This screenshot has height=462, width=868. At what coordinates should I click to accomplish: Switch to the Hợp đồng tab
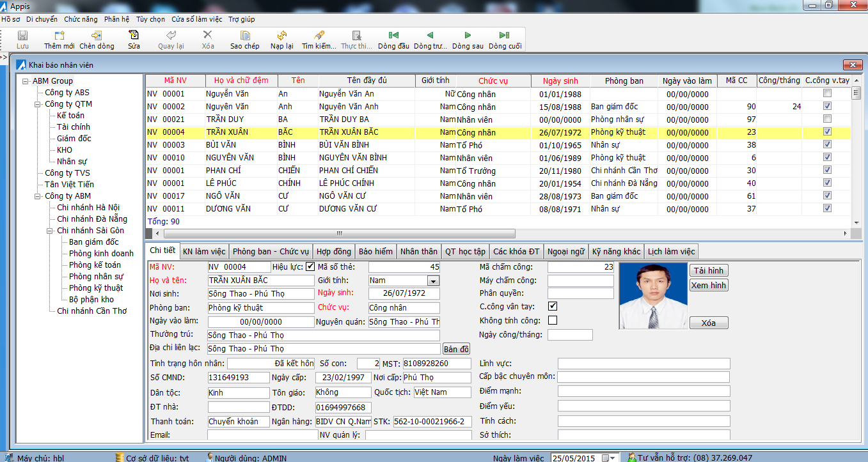pyautogui.click(x=333, y=252)
